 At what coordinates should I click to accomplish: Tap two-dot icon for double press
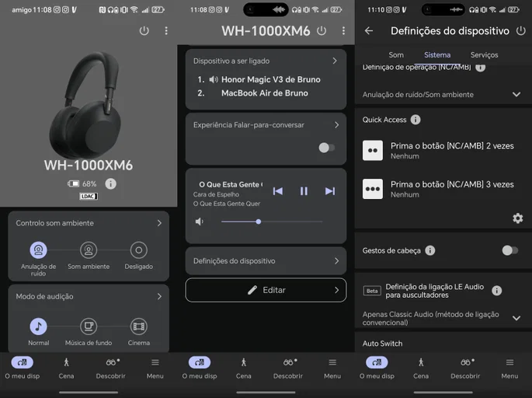[x=373, y=150]
